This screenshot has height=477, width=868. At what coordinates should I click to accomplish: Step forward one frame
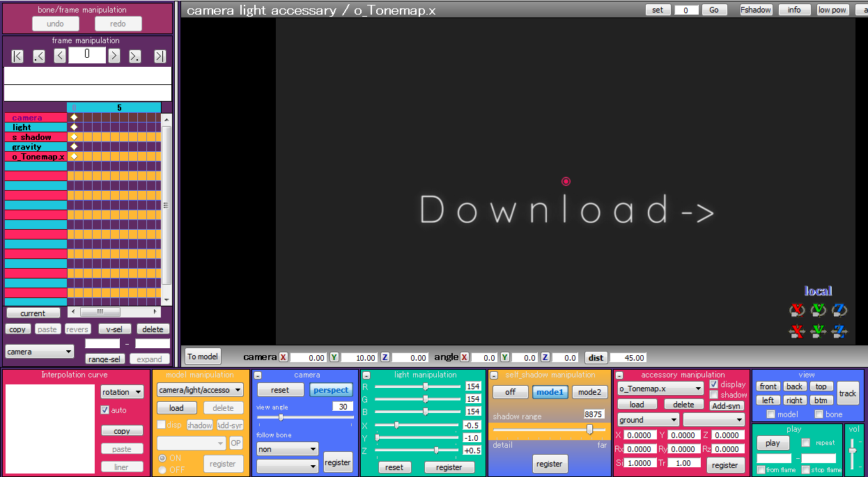114,56
